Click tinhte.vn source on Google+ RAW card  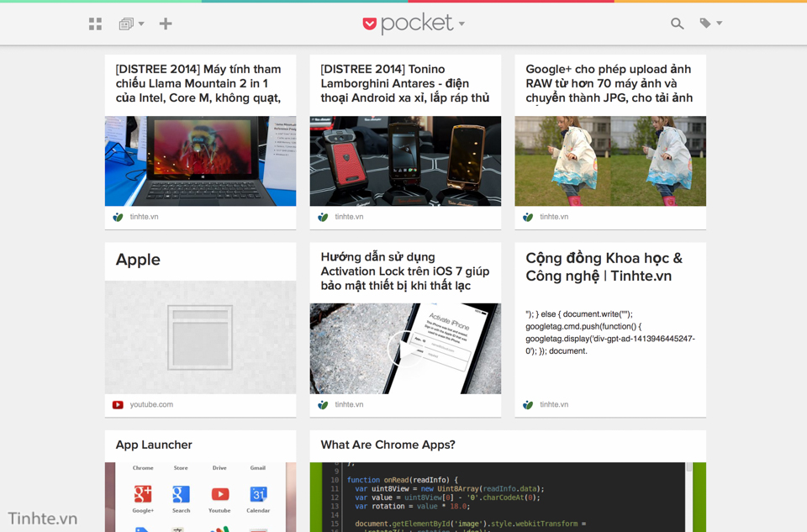pos(554,217)
